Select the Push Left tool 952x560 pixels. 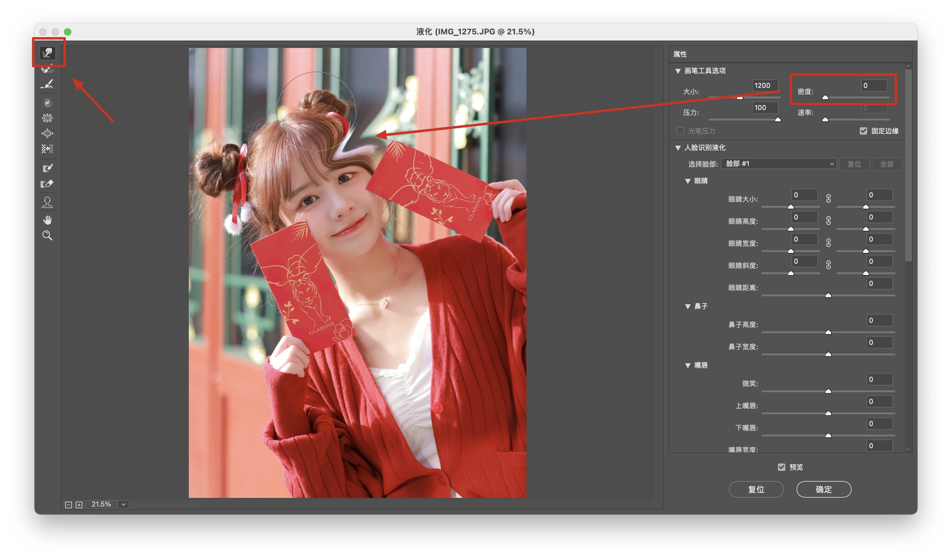(48, 149)
